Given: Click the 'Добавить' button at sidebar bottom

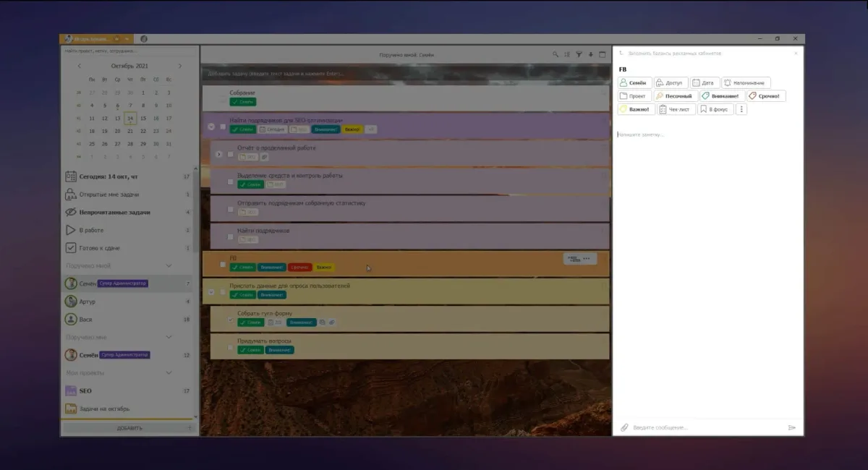Looking at the screenshot, I should point(129,428).
